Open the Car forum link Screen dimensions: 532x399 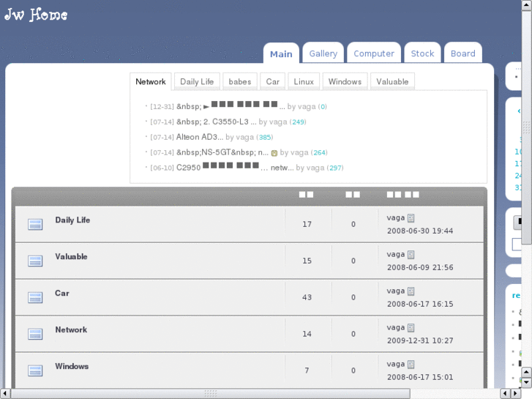[x=62, y=294]
